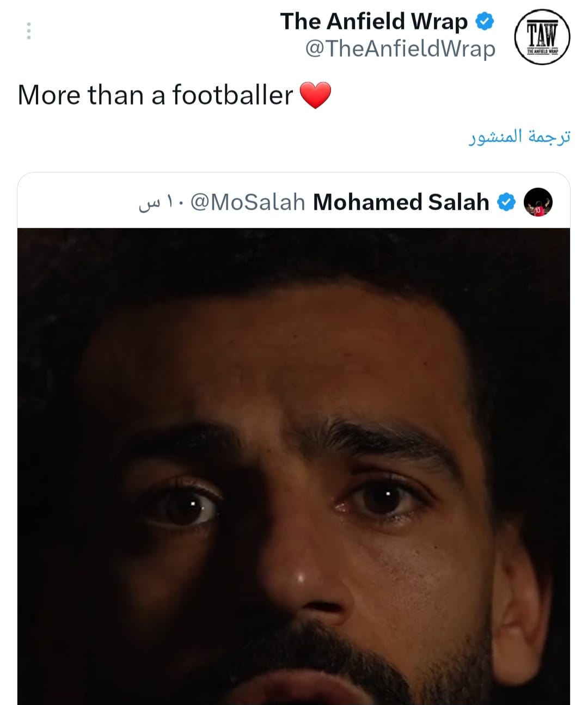Open The Anfield Wrap display name
The width and height of the screenshot is (588, 705).
pos(373,22)
